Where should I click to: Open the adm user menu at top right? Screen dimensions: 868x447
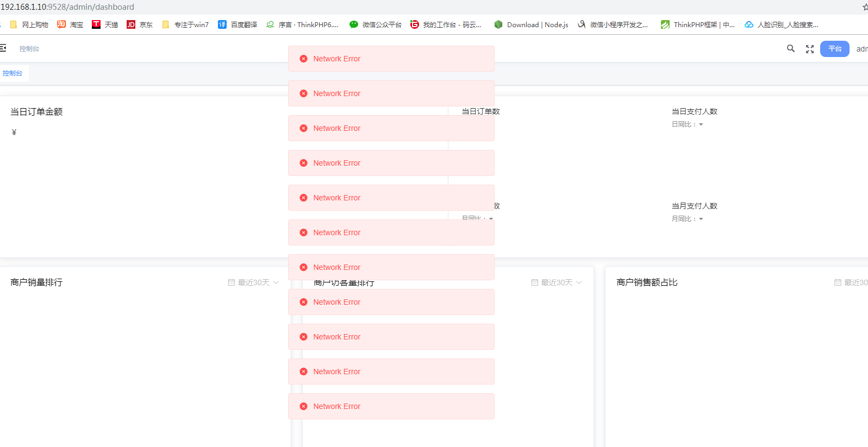862,49
